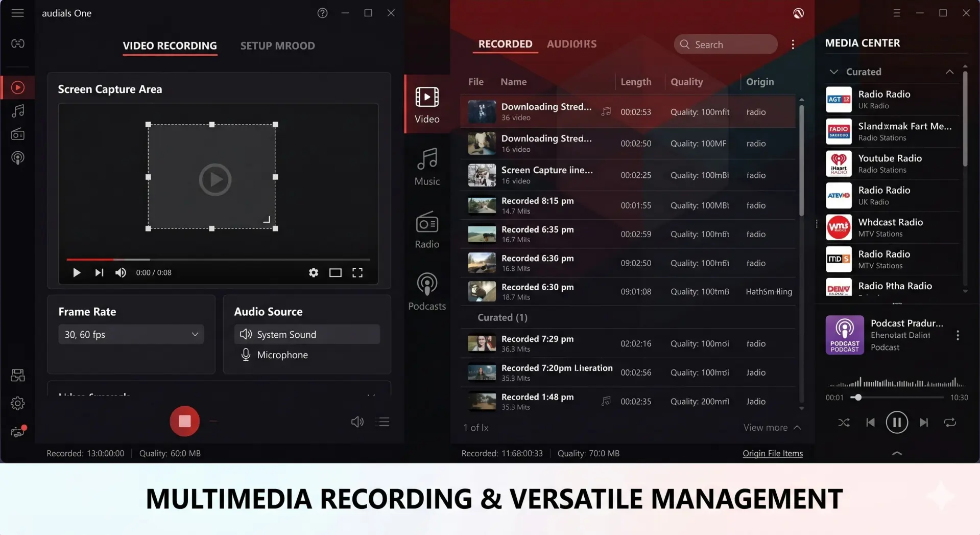Select the video recording sidebar icon
The image size is (980, 535).
[x=18, y=87]
